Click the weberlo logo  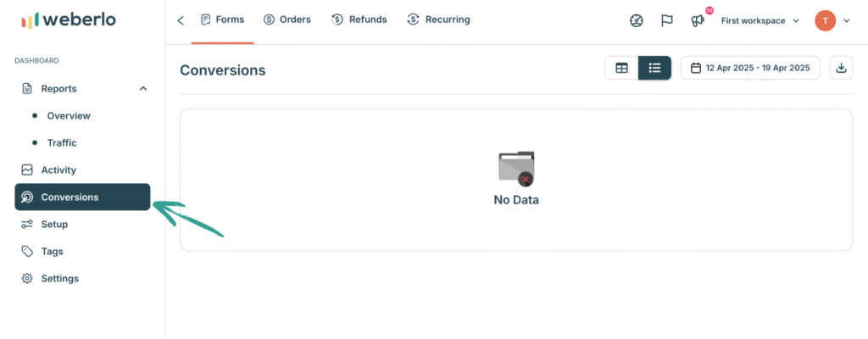[69, 20]
